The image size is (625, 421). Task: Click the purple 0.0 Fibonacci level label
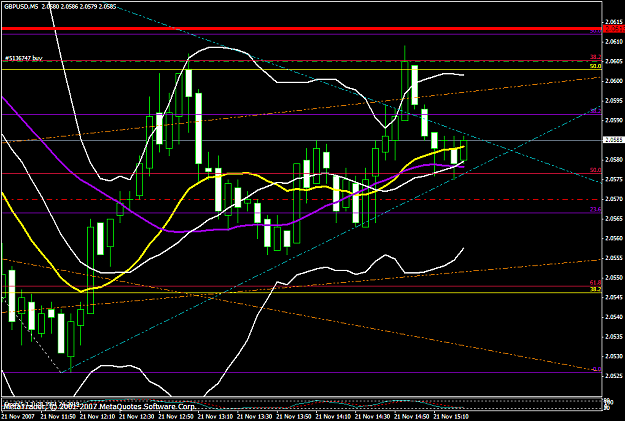point(596,369)
